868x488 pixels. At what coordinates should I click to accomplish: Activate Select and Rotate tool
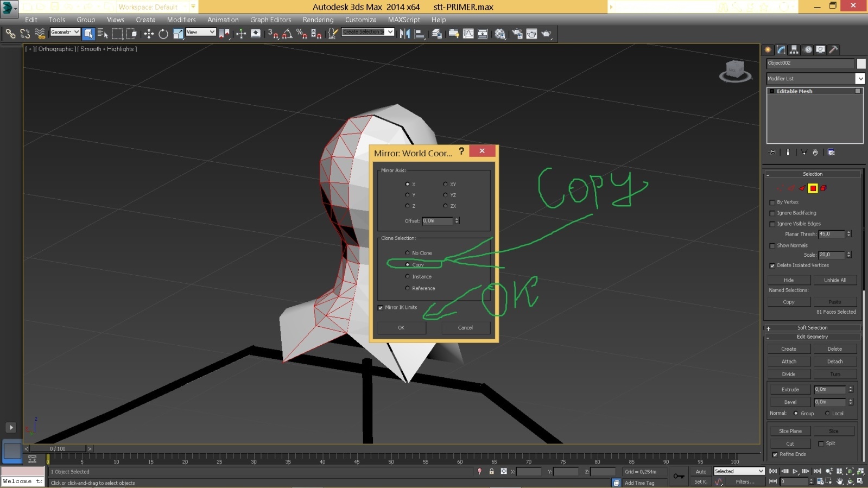[163, 34]
